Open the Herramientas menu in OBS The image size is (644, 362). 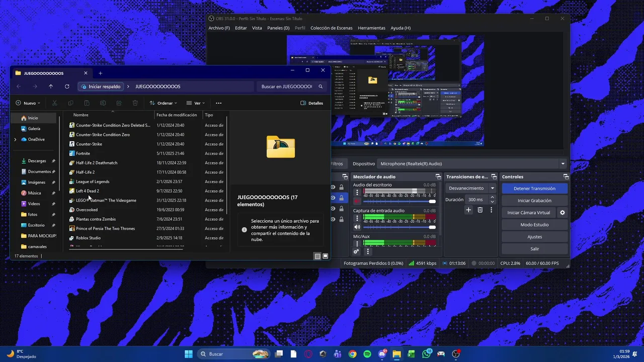click(x=372, y=28)
